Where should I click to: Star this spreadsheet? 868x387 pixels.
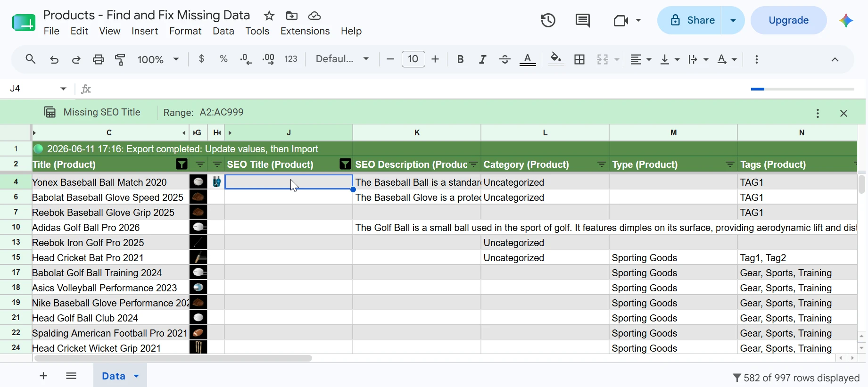(x=269, y=16)
